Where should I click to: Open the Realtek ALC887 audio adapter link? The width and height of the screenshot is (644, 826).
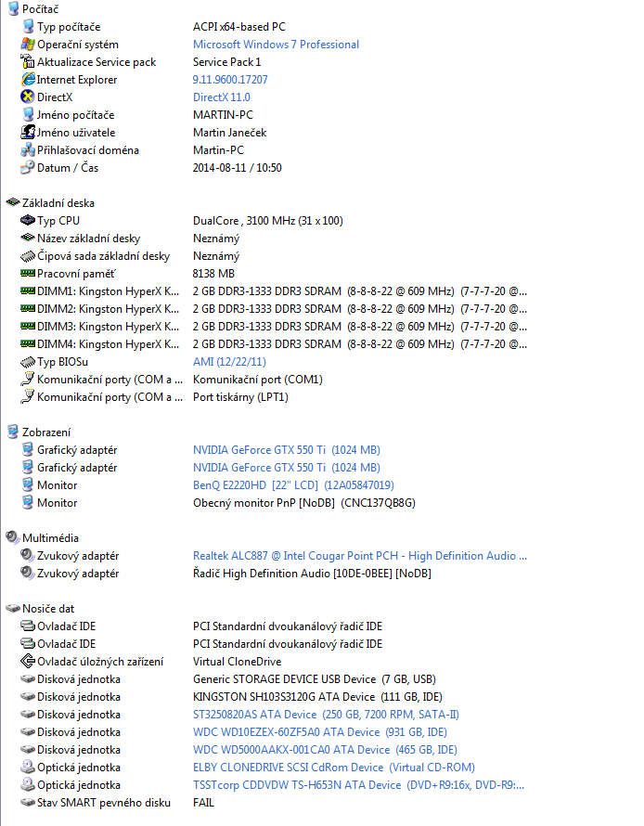[359, 556]
